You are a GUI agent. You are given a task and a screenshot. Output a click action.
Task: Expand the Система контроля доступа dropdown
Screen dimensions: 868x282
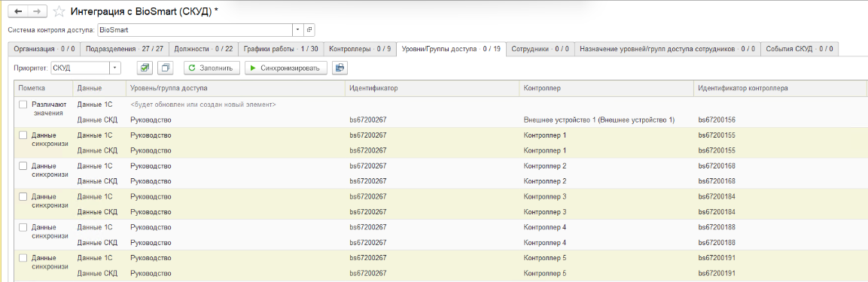pyautogui.click(x=298, y=30)
